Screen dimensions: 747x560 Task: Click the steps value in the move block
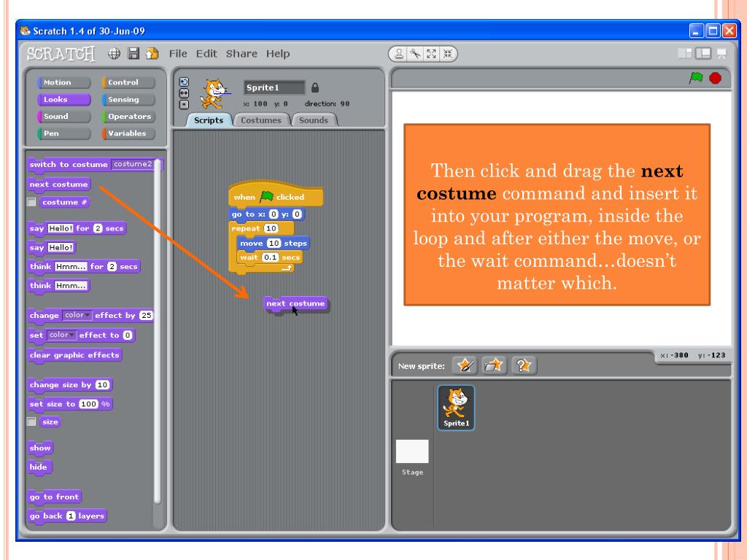point(274,244)
